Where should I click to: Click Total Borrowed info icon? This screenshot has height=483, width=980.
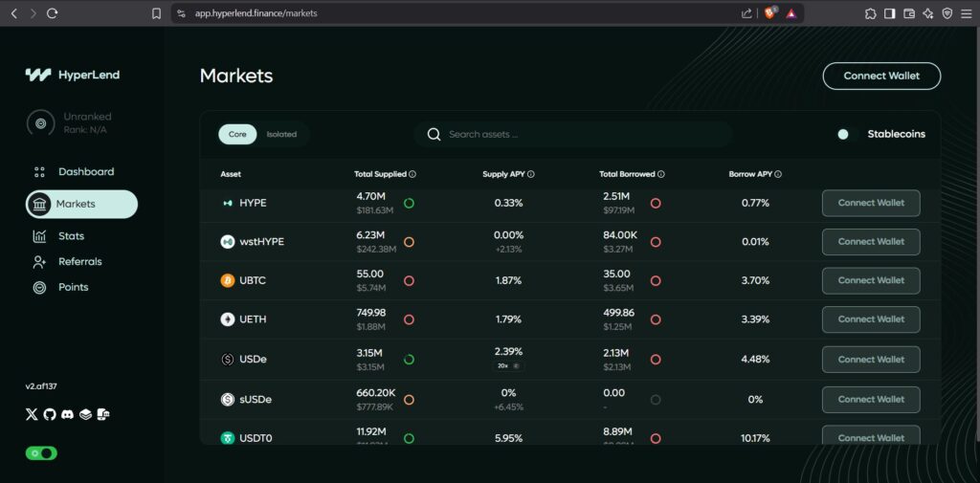(660, 174)
